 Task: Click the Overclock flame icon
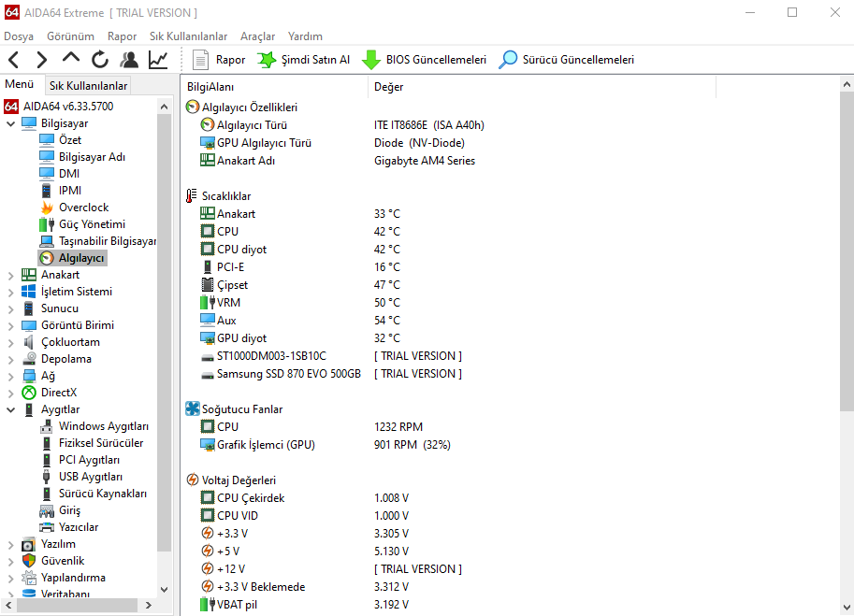point(48,208)
